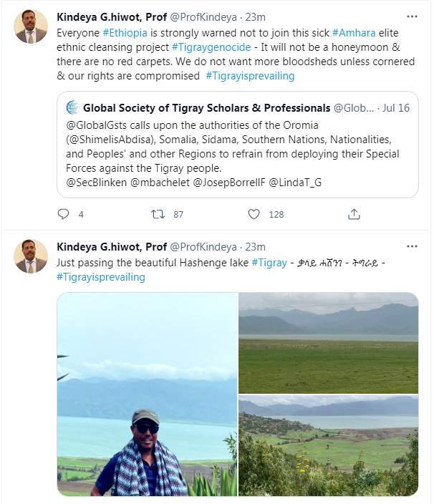This screenshot has height=504, width=434.
Task: Click the reply icon on first tweet
Action: [63, 213]
